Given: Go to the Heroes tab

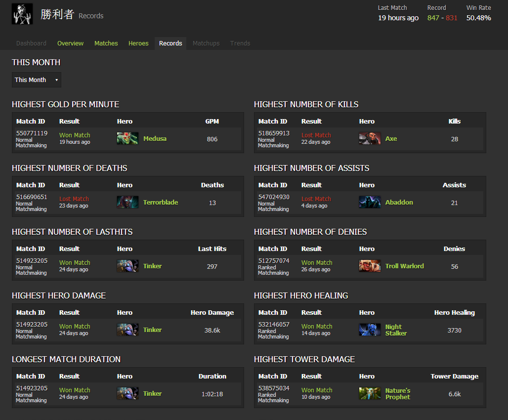Looking at the screenshot, I should point(138,43).
